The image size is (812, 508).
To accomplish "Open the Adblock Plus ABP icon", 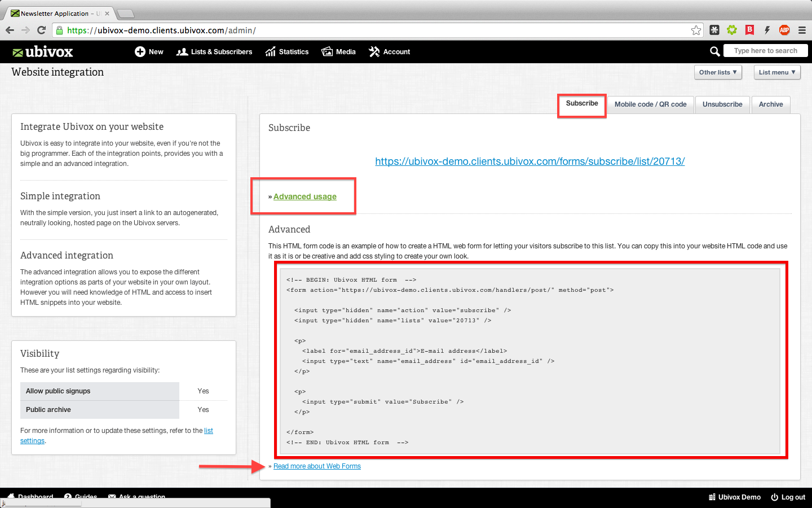I will 784,30.
